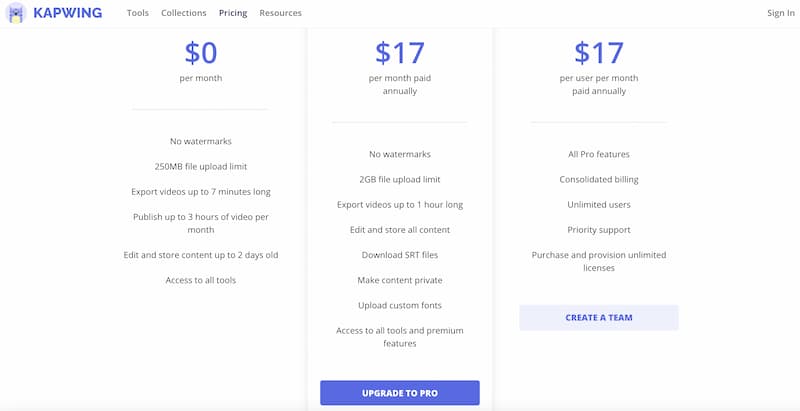800x411 pixels.
Task: Select the 2GB file upload limit text
Action: tap(399, 179)
